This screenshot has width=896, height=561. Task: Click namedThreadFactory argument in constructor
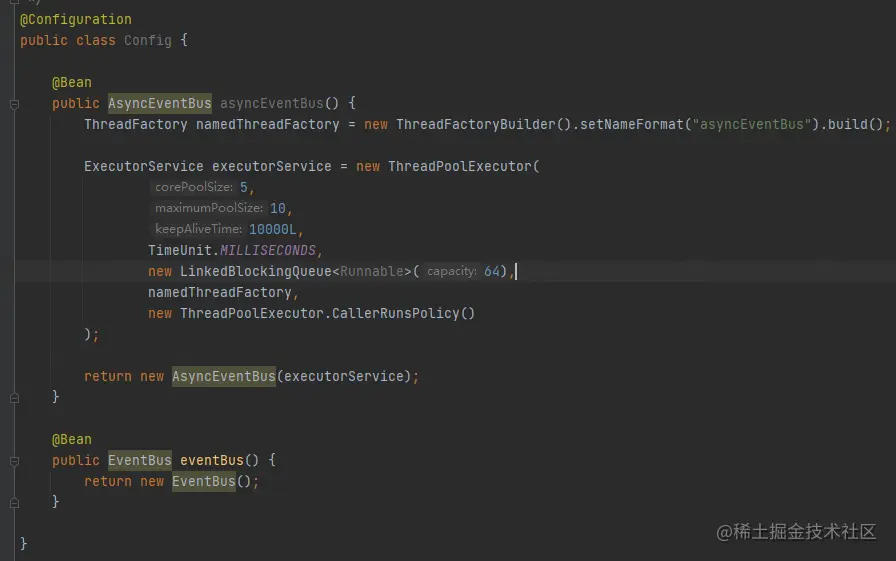220,292
